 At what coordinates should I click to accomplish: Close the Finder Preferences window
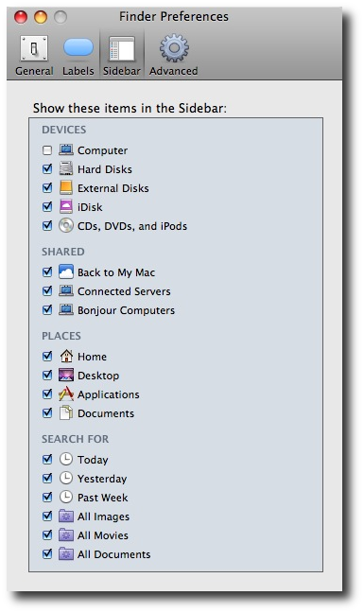coord(21,17)
